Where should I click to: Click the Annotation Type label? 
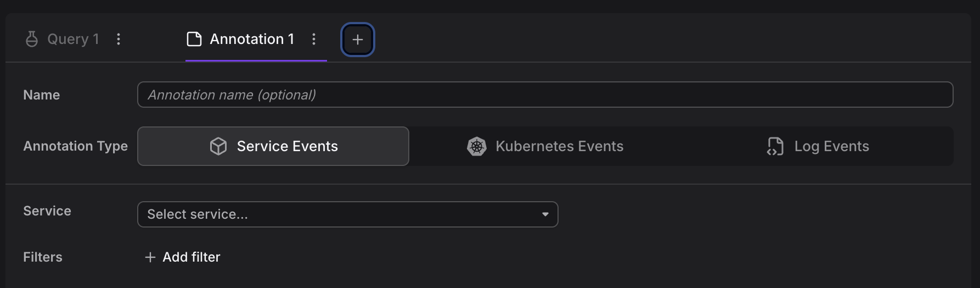[75, 146]
